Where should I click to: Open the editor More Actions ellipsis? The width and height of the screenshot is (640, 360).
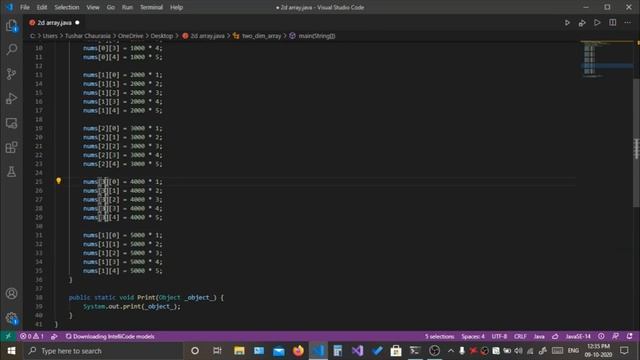click(628, 22)
